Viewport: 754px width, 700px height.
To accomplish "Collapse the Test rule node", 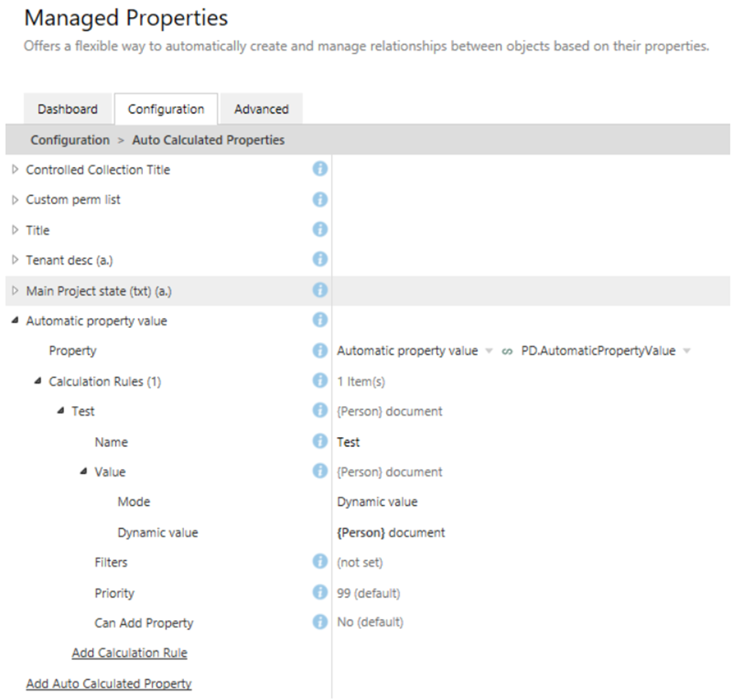I will tap(60, 411).
